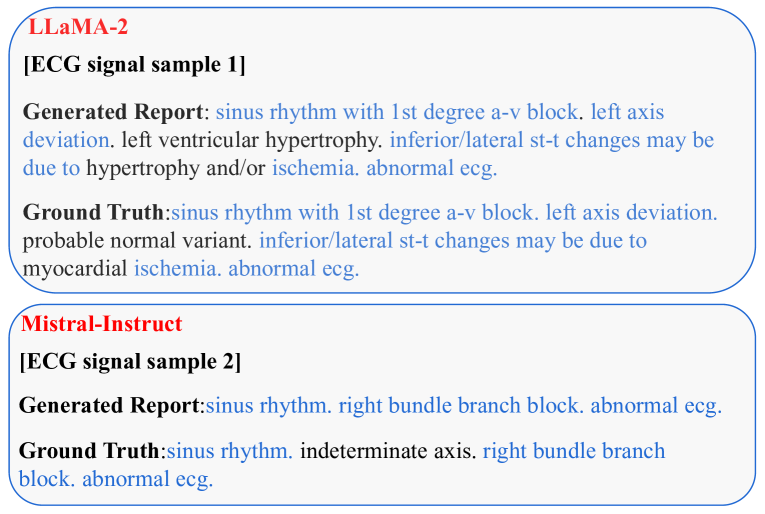Click "abnormal ecg." in Mistral generated report
Screen dimensions: 765x514
coord(656,406)
